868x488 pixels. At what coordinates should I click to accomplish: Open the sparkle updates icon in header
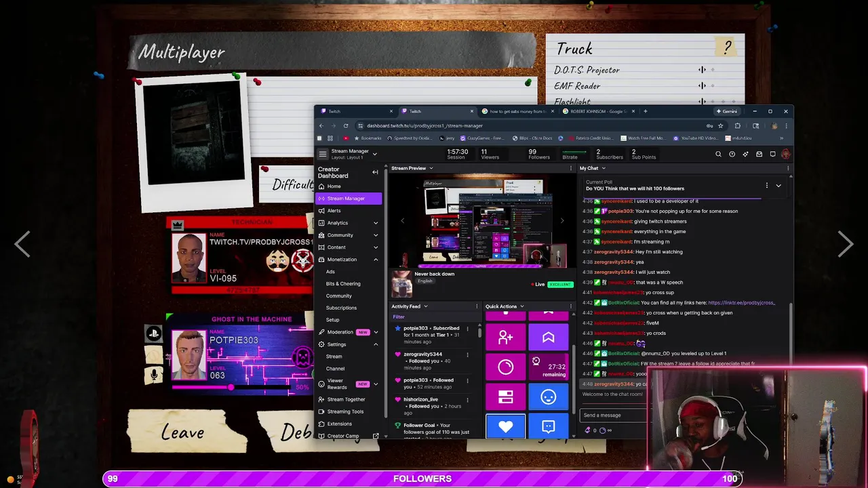coord(745,154)
